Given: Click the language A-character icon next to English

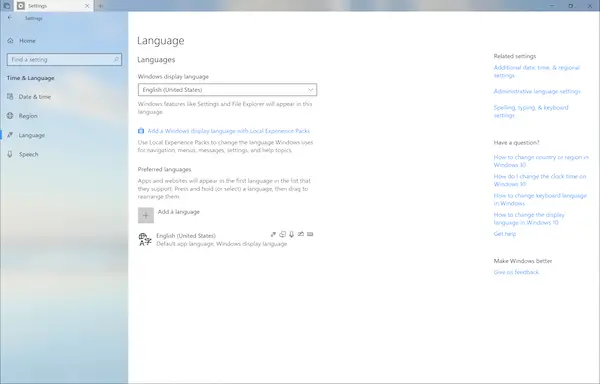Looking at the screenshot, I should click(145, 239).
